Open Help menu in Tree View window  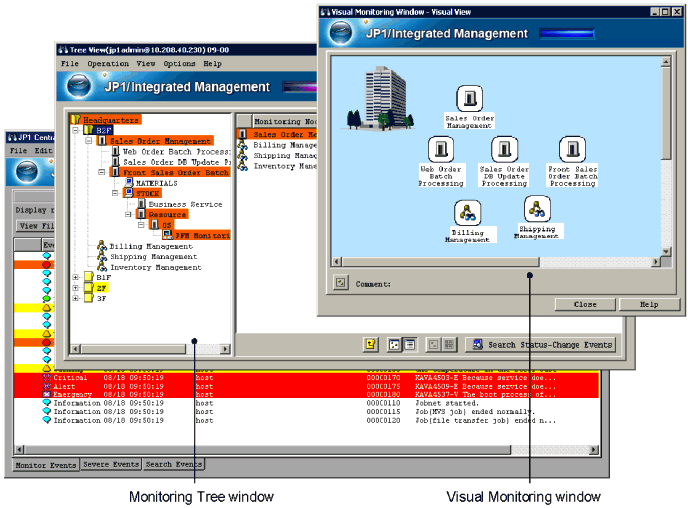[x=212, y=64]
